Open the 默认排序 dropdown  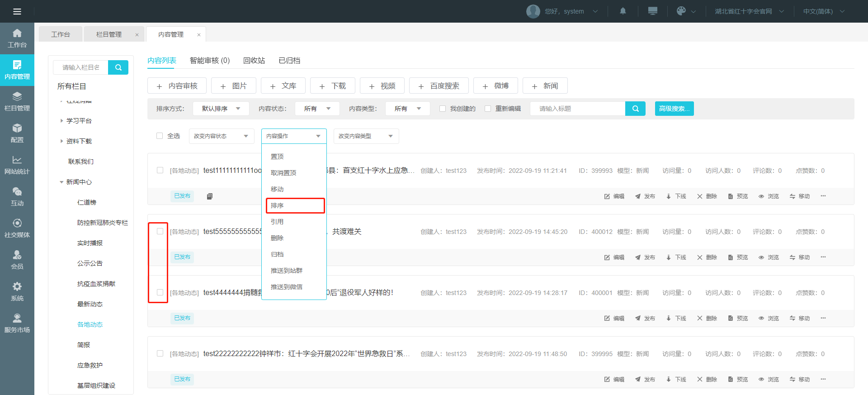pos(221,109)
